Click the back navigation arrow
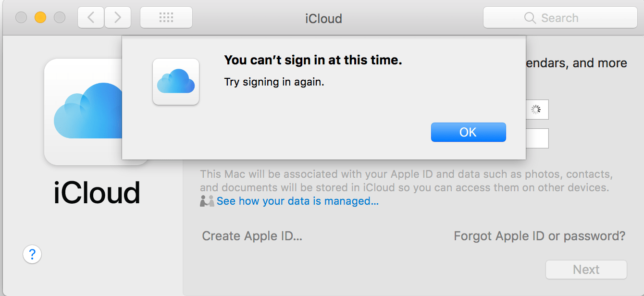 pos(90,18)
